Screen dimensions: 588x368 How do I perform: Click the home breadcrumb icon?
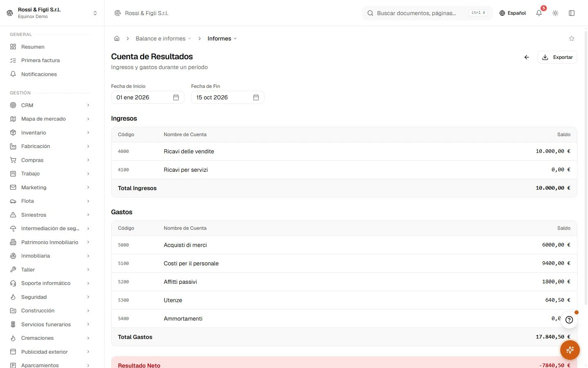coord(117,38)
